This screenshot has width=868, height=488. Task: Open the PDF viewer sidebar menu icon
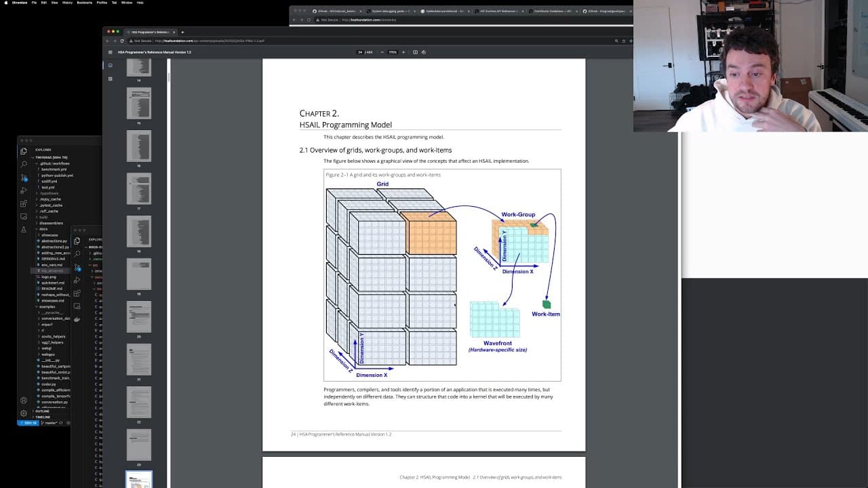110,52
